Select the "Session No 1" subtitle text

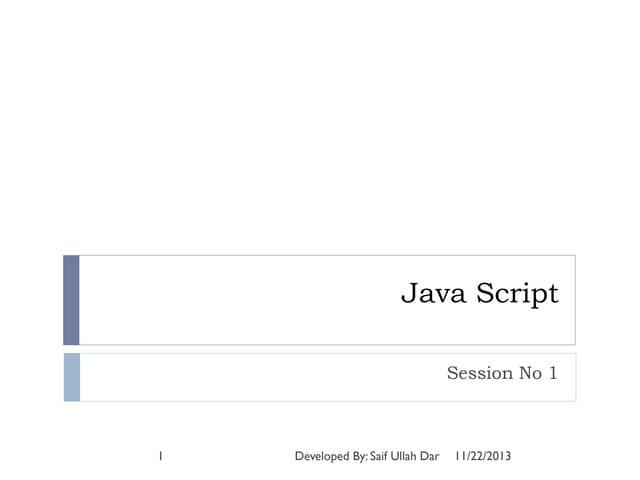point(501,374)
